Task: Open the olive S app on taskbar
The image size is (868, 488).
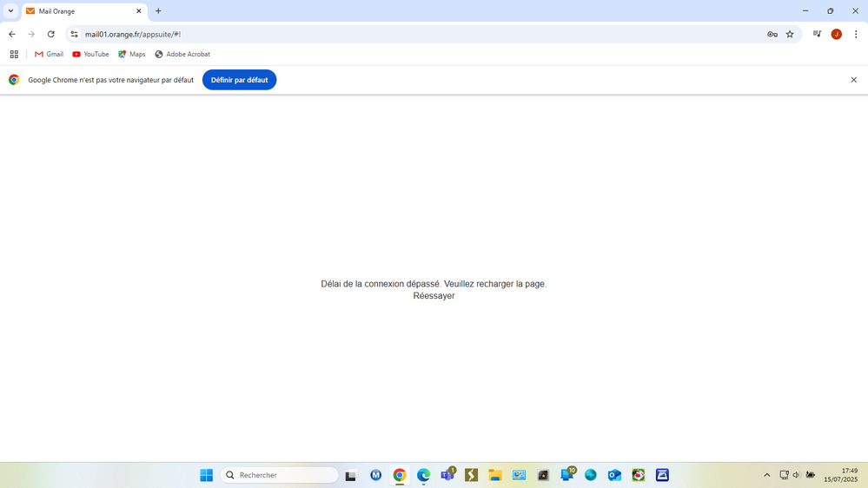Action: click(x=471, y=475)
